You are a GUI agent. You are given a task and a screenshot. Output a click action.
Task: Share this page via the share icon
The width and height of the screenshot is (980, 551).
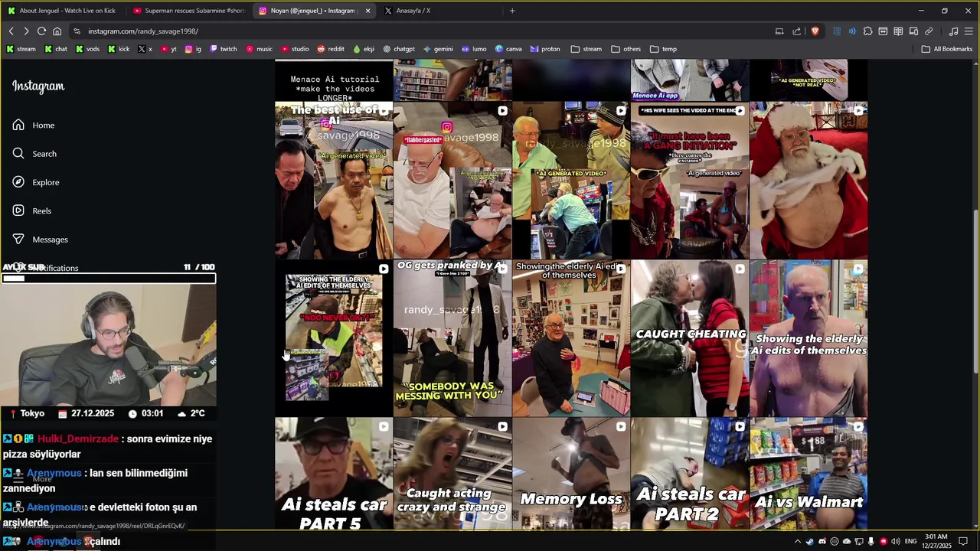click(796, 31)
